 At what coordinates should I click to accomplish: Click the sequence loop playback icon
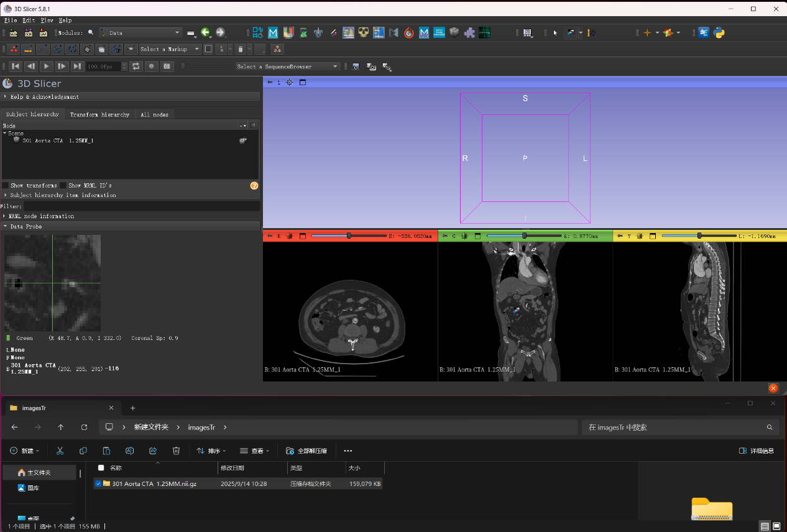click(x=136, y=66)
